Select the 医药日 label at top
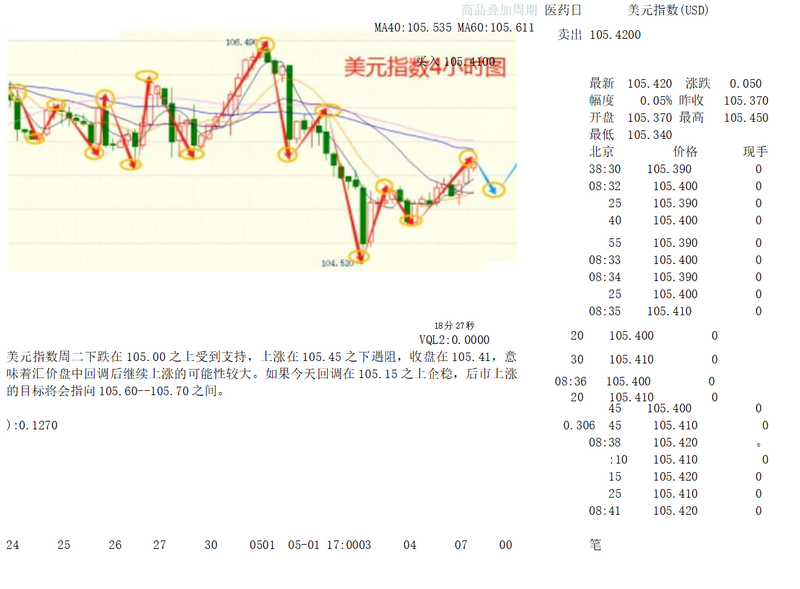The width and height of the screenshot is (800, 589). [x=563, y=10]
